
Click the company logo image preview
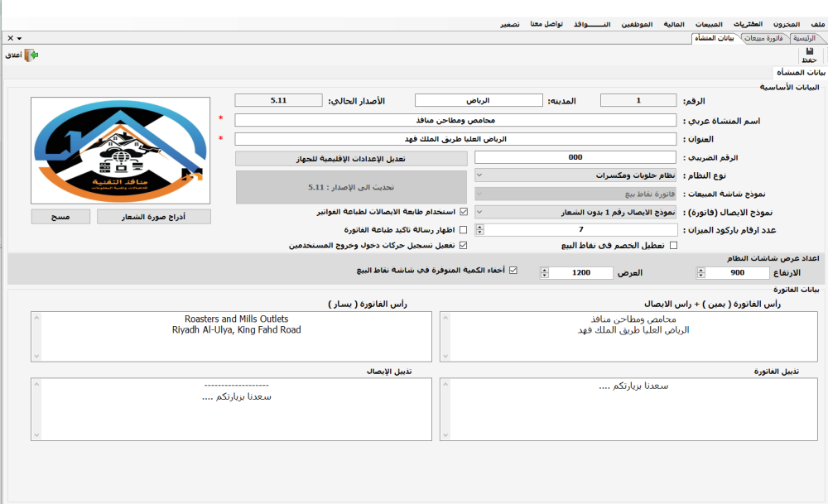point(121,151)
